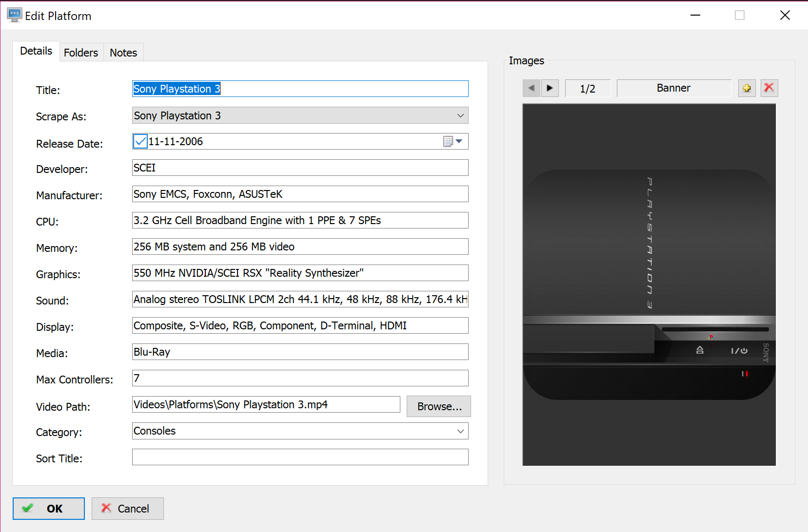808x532 pixels.
Task: Click the empty Sort Title field
Action: point(300,457)
